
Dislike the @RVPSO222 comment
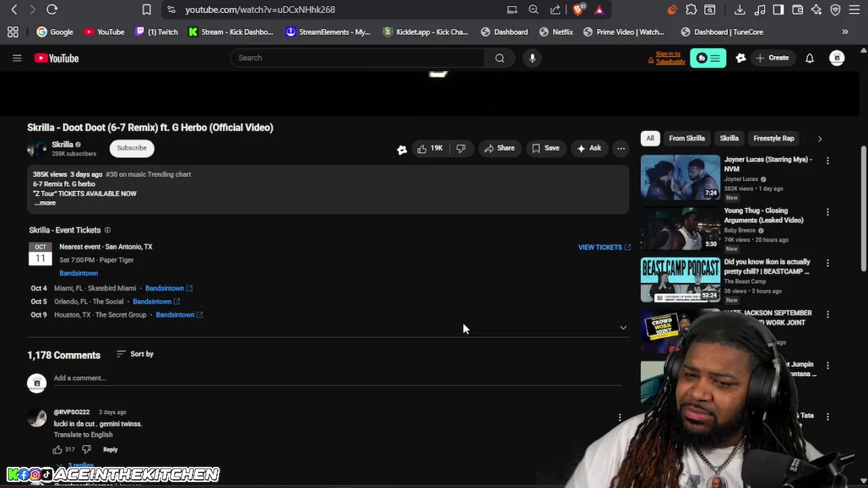coord(87,449)
